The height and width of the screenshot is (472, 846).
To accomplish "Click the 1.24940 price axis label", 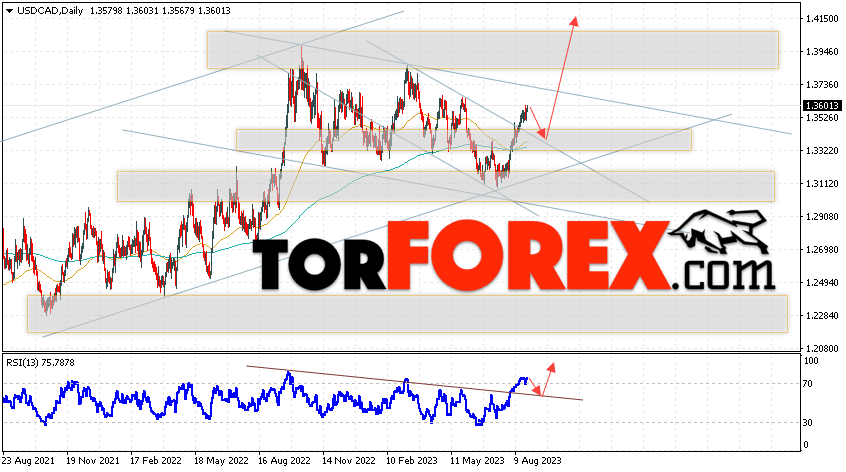I will click(822, 282).
